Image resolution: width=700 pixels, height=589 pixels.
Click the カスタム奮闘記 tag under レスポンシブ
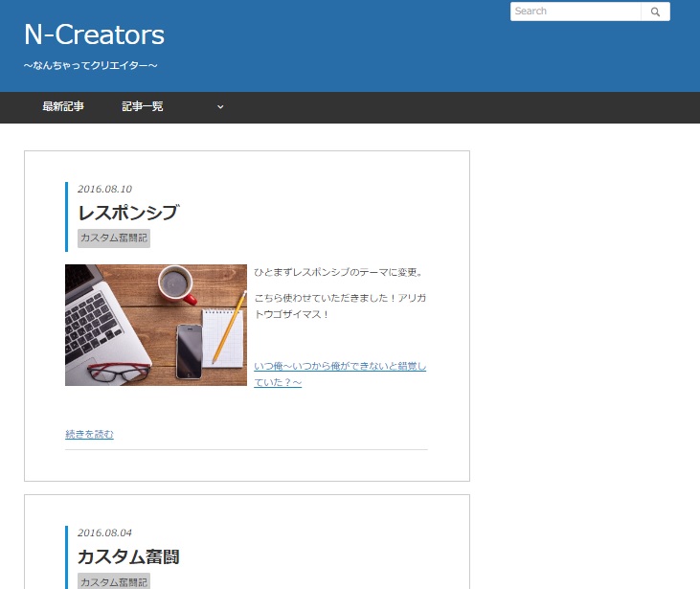(114, 238)
